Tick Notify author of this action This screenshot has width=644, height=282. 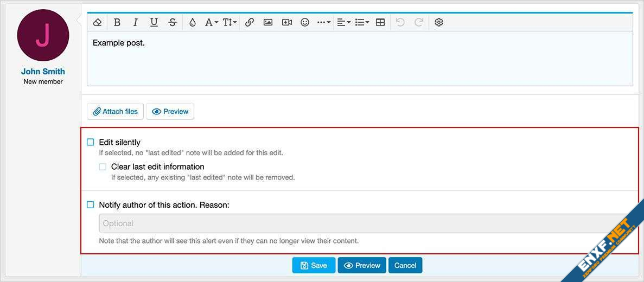(91, 205)
